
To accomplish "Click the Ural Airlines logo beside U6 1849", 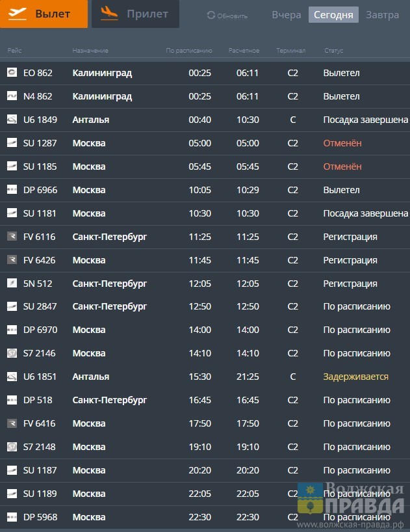I will (x=12, y=120).
